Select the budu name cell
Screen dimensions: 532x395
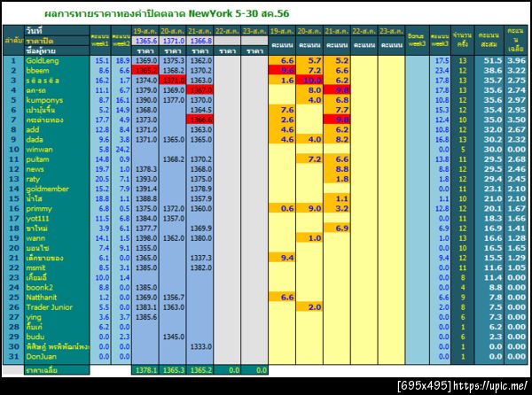57,337
